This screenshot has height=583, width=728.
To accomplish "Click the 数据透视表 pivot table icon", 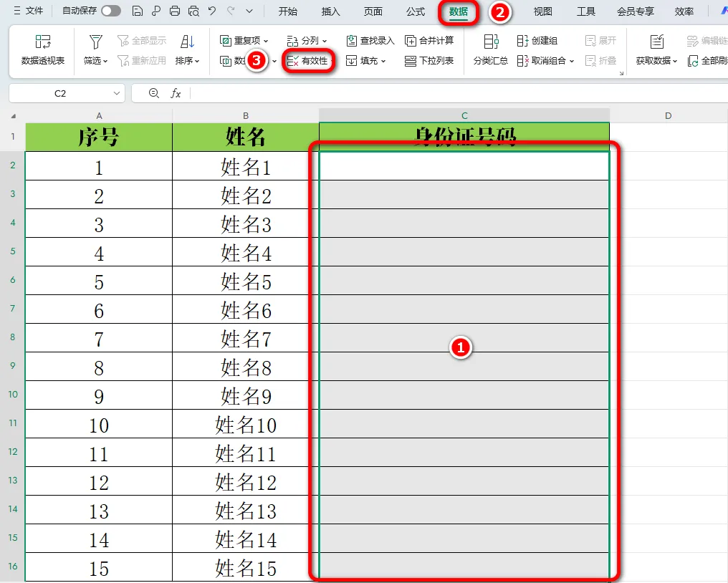I will click(43, 42).
